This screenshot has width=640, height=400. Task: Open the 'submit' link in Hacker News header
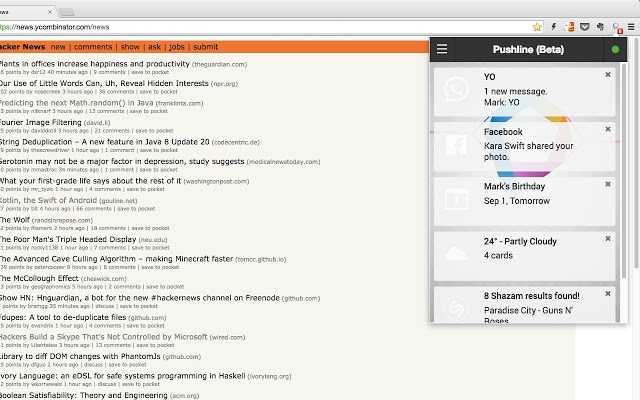point(205,47)
